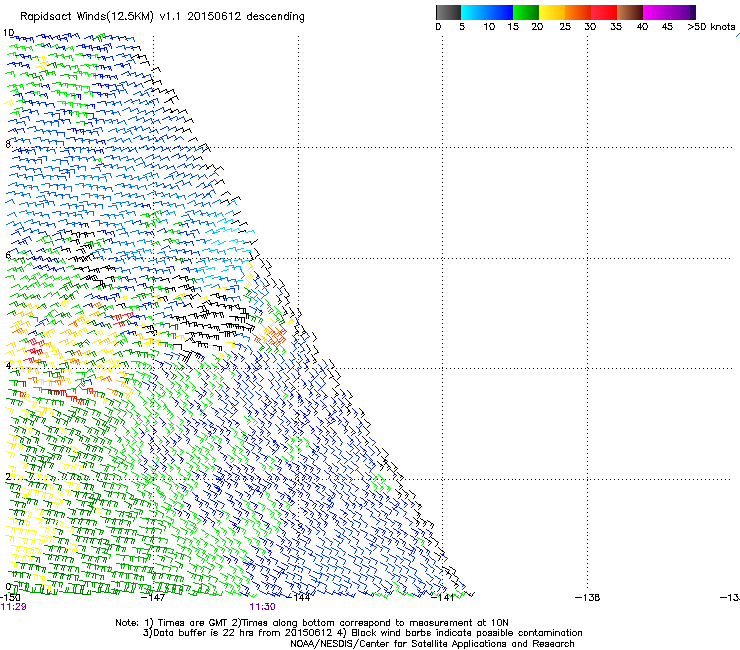Screen dimensions: 740x650
Task: Click the longitude label '-141'
Action: (443, 598)
